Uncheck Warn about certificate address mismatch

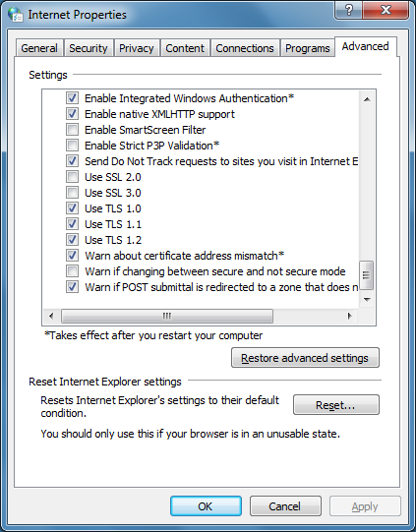click(72, 255)
